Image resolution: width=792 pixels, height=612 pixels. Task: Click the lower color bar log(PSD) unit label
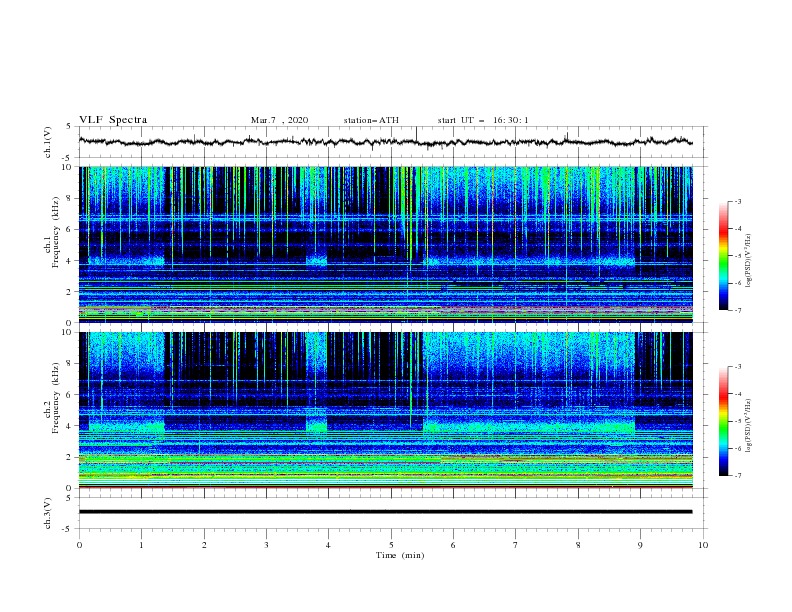click(x=748, y=426)
